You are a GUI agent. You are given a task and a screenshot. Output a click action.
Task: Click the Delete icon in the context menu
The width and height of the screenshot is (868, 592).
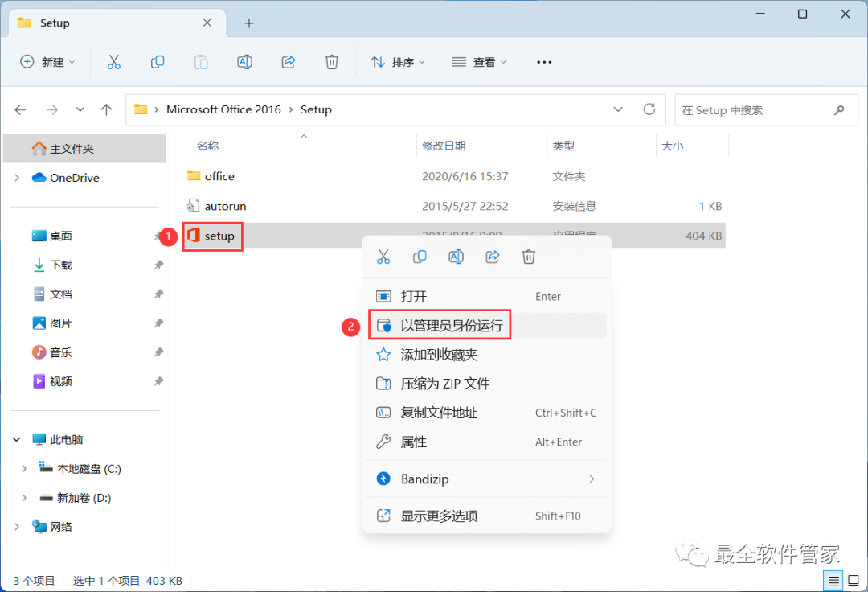tap(529, 257)
